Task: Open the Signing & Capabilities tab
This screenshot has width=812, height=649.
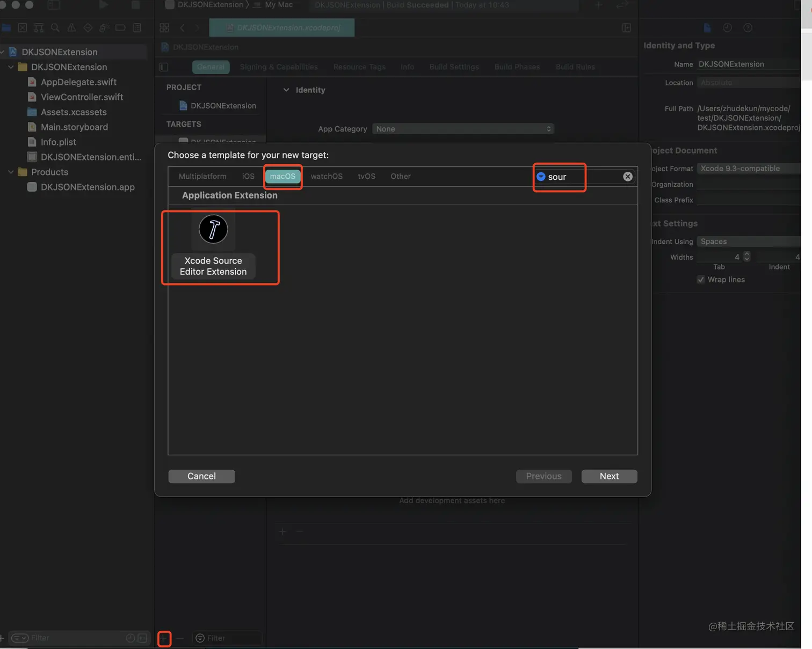Action: click(279, 67)
